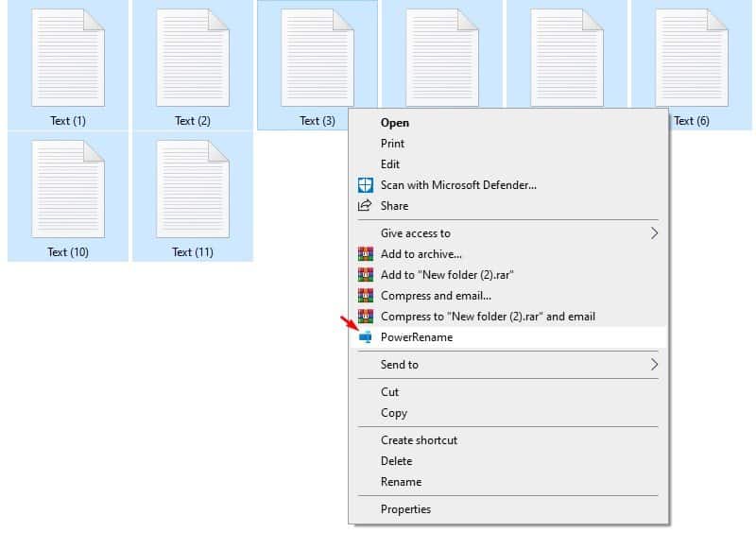
Task: Select the Text (3) file icon
Action: [x=318, y=58]
